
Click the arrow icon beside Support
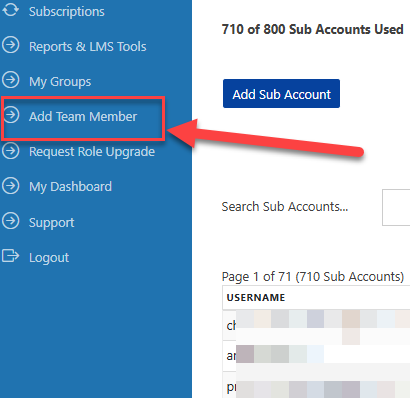coord(10,221)
